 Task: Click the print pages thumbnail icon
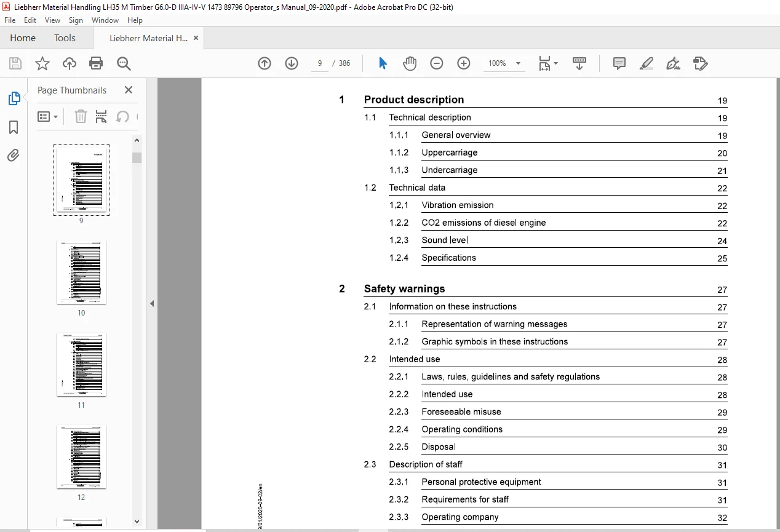click(101, 116)
